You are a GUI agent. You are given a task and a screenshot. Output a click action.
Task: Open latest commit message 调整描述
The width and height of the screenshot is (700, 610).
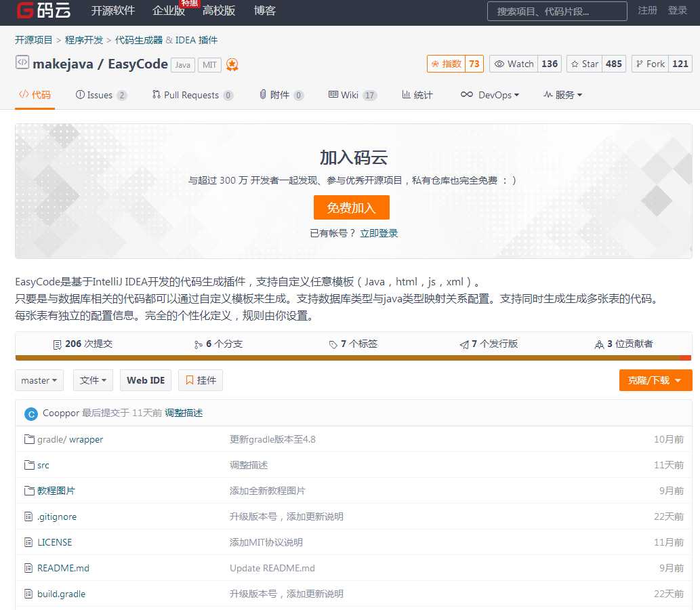click(184, 413)
